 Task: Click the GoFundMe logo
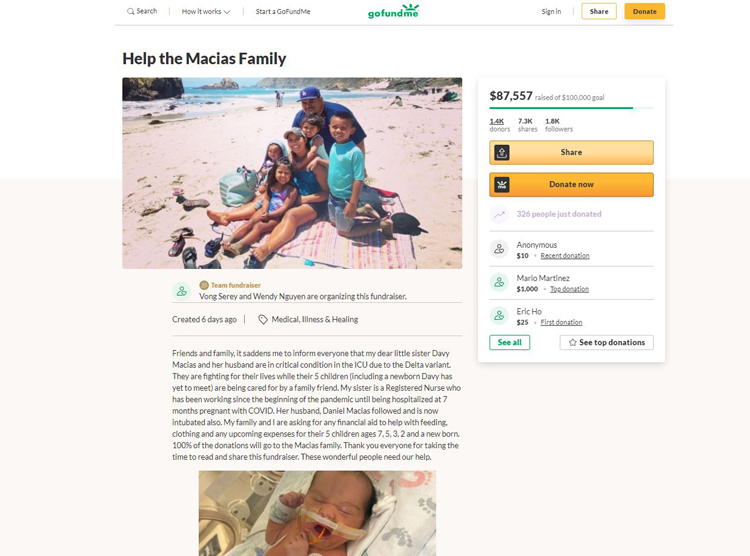(393, 11)
